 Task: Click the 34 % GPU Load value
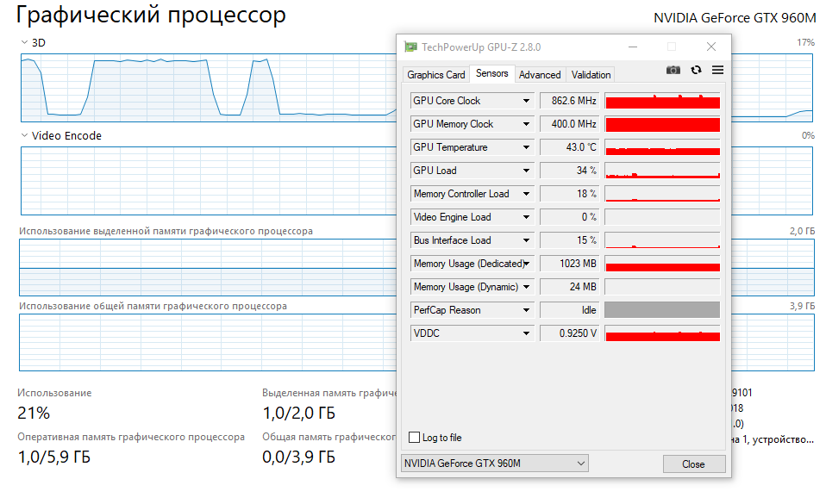569,170
